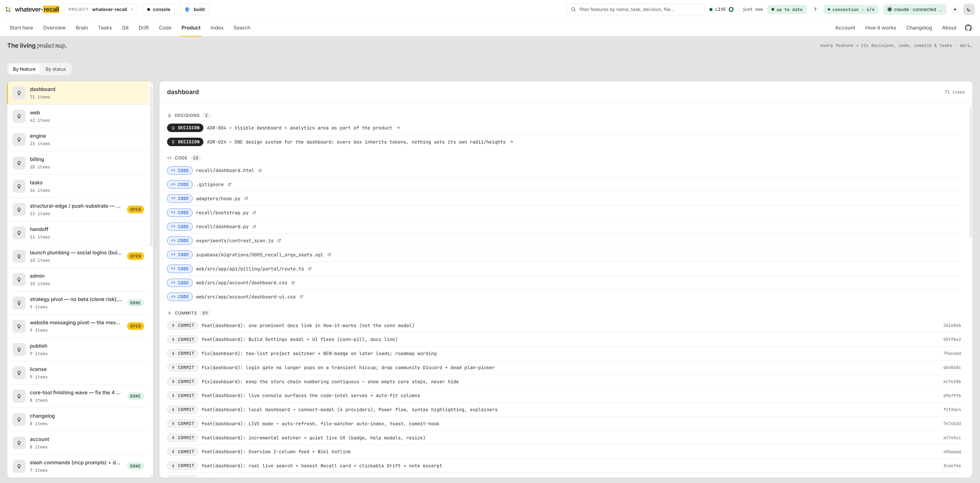Click the console button

click(159, 9)
